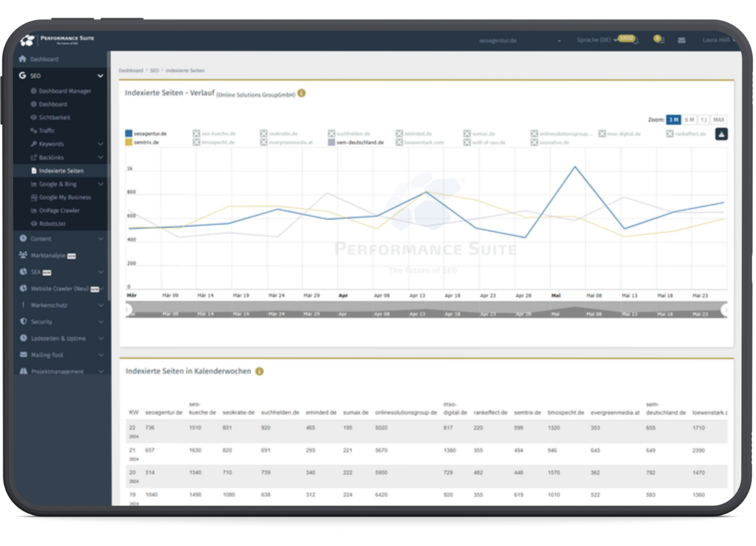
Task: Download the chart via export button
Action: (x=722, y=134)
